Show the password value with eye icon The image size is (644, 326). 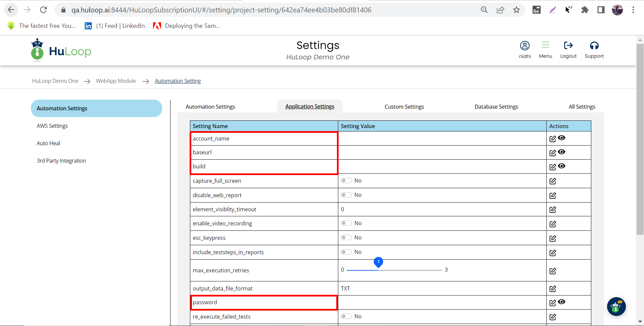coord(562,302)
